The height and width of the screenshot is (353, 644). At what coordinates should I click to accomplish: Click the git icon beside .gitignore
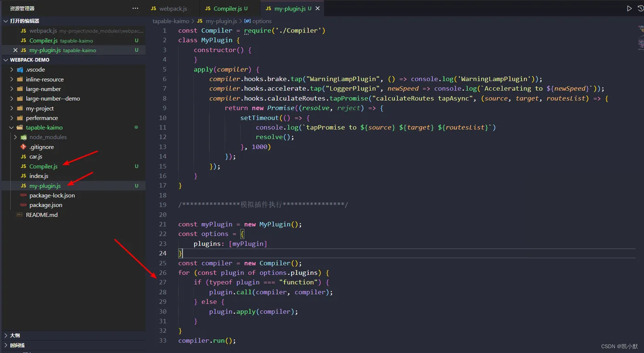(23, 147)
